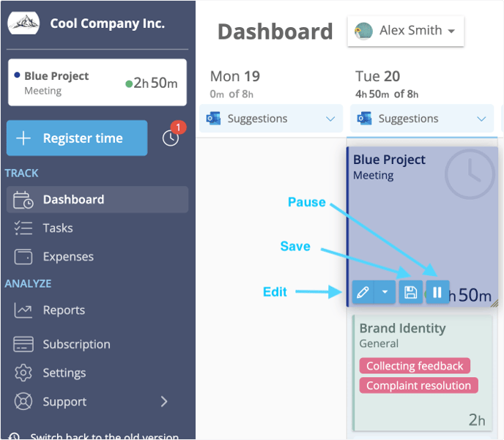This screenshot has width=504, height=440.
Task: Save the running timer with floppy disk icon
Action: coord(410,292)
